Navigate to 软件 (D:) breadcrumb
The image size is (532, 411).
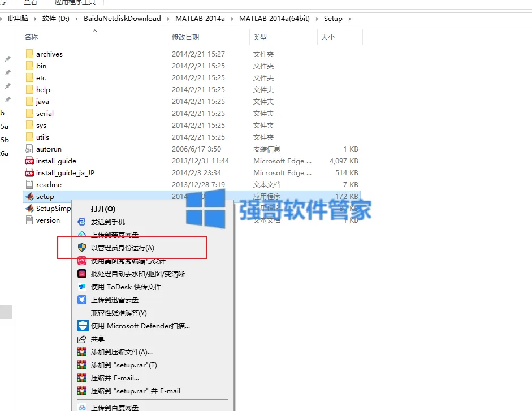pos(55,19)
